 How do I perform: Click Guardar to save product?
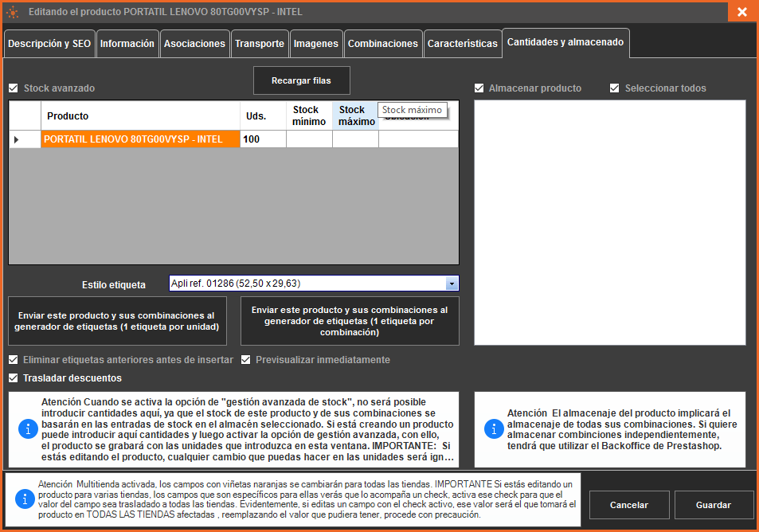point(713,505)
